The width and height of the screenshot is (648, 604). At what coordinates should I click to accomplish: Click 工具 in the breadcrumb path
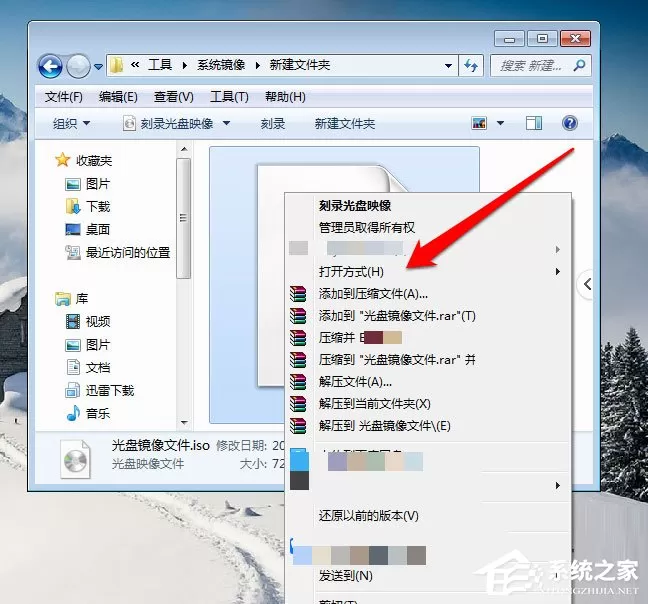(x=160, y=65)
